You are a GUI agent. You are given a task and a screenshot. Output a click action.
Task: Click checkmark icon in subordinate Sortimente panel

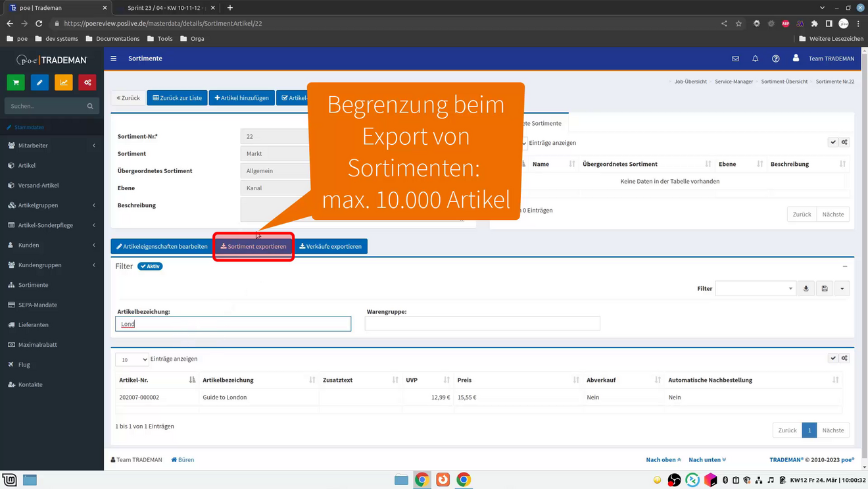833,142
